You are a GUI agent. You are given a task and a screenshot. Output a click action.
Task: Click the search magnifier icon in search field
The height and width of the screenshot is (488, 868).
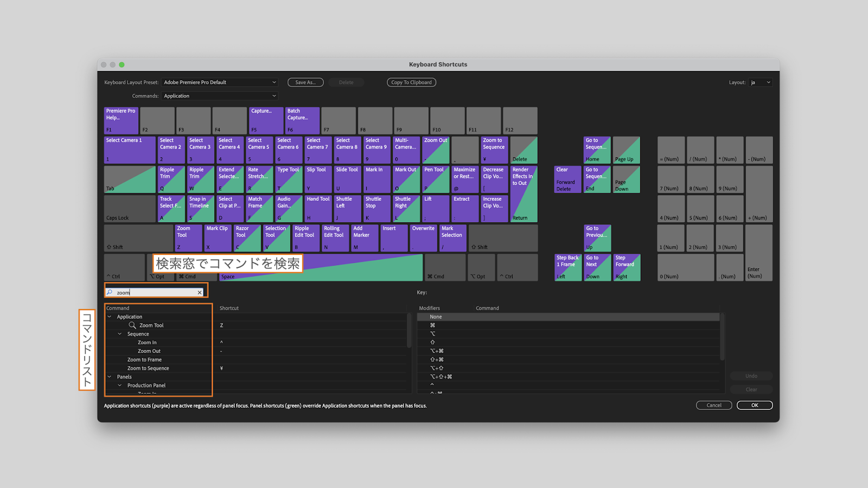[110, 292]
